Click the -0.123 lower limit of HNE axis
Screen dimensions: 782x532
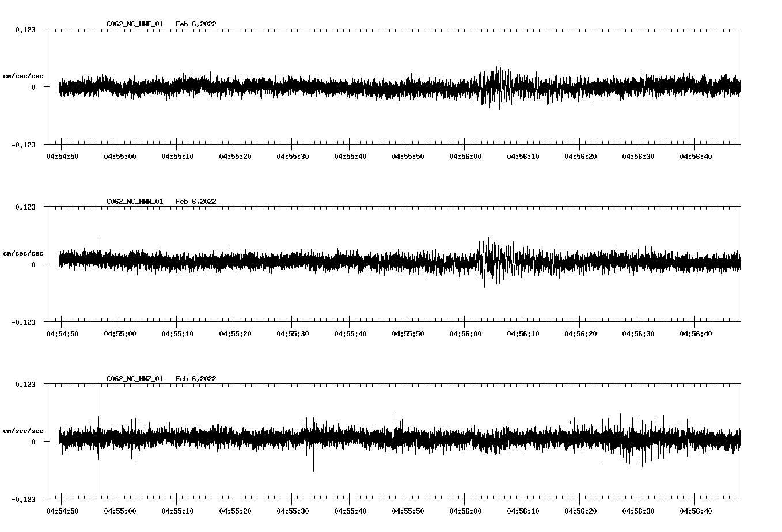tap(23, 145)
